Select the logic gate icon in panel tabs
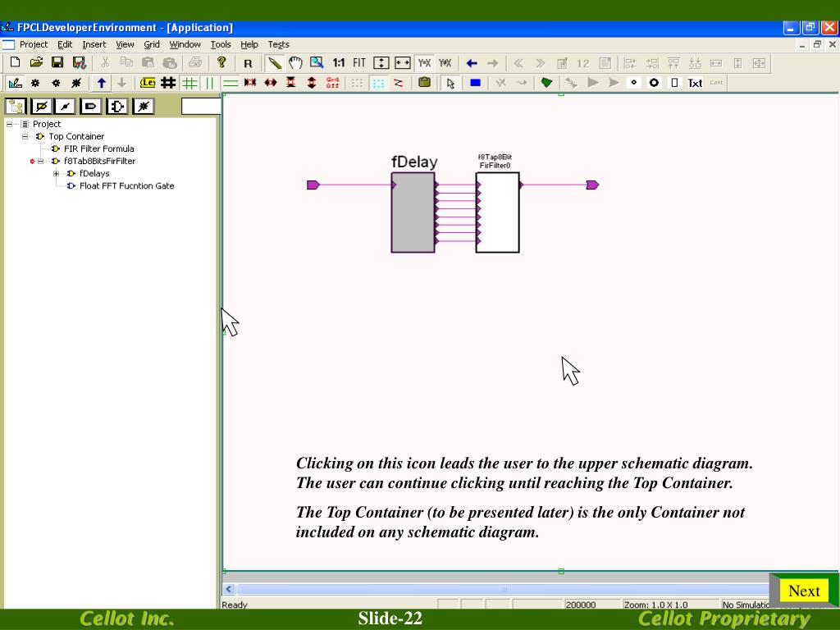 [x=118, y=107]
